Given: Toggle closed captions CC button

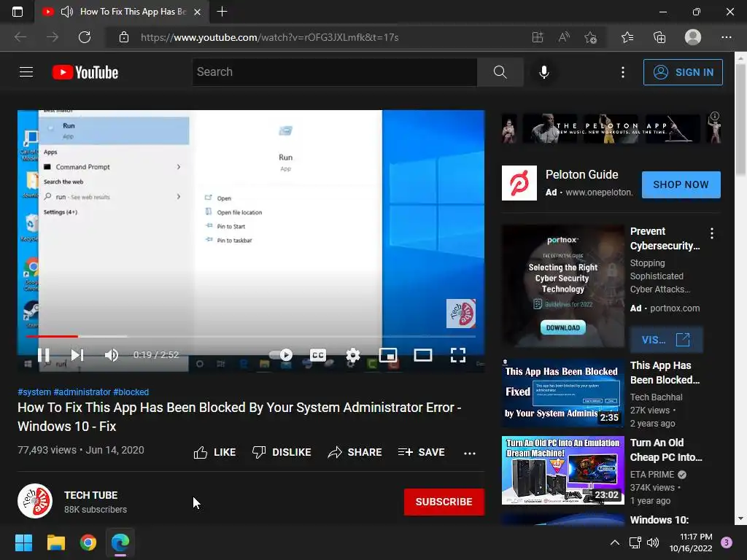Looking at the screenshot, I should point(318,355).
